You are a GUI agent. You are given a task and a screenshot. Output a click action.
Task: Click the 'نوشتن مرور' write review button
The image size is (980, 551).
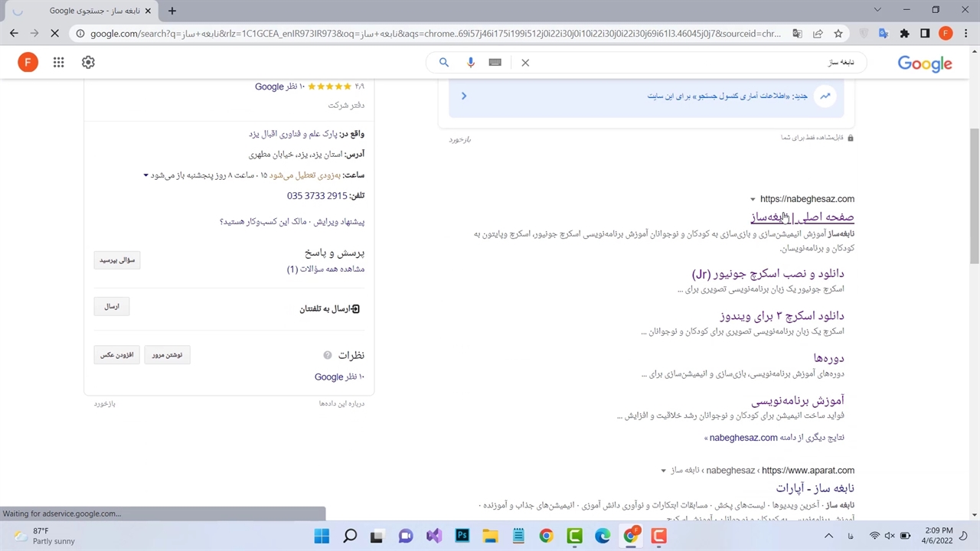click(x=167, y=355)
